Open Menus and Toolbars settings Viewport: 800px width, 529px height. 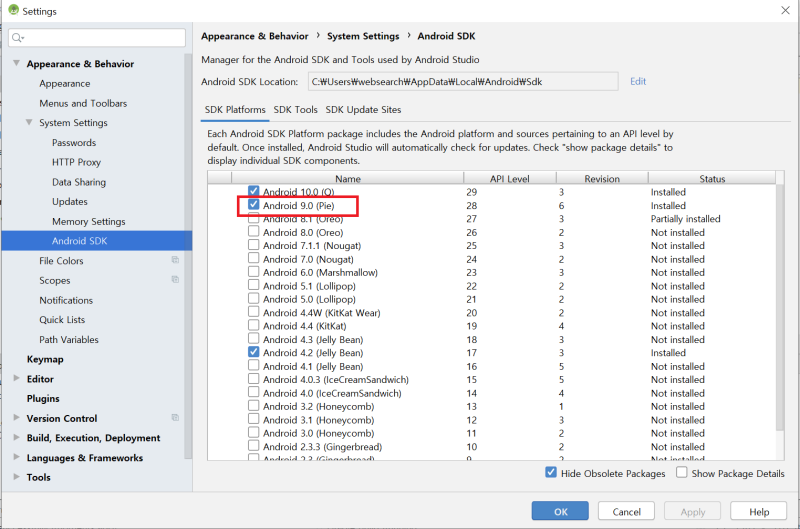(83, 103)
